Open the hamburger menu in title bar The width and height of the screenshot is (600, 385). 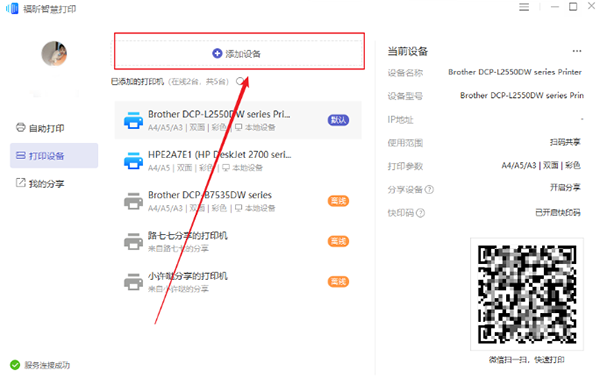tap(524, 7)
